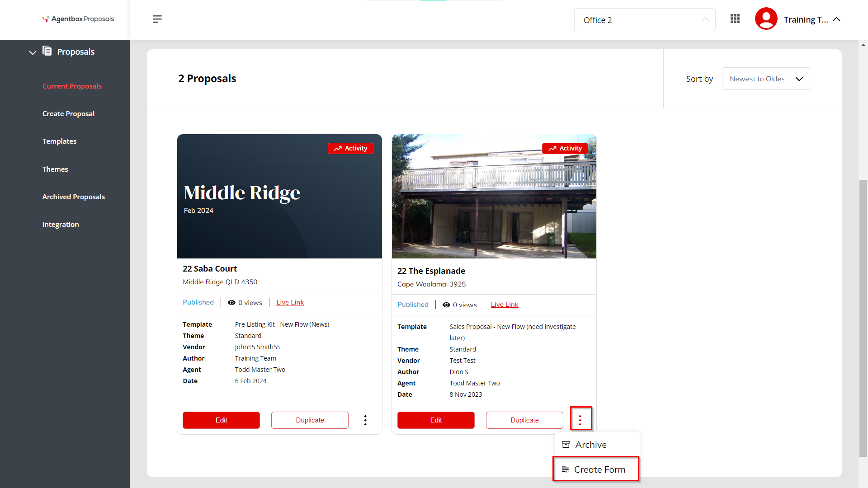The height and width of the screenshot is (488, 868).
Task: Click the 22 The Esplanade house photo
Action: point(494,196)
